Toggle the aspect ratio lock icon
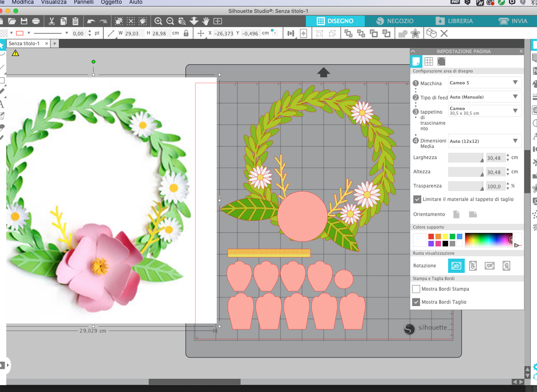The image size is (537, 392). (x=186, y=33)
